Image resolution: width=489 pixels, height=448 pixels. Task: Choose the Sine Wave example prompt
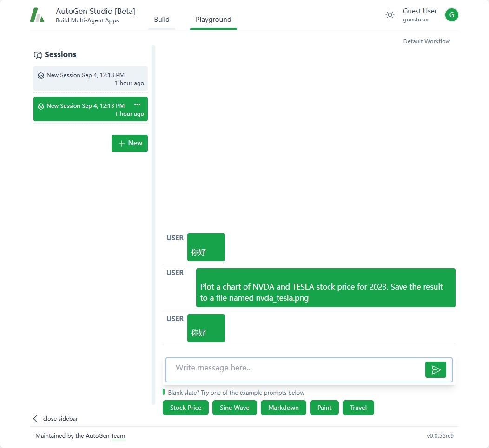(x=235, y=408)
